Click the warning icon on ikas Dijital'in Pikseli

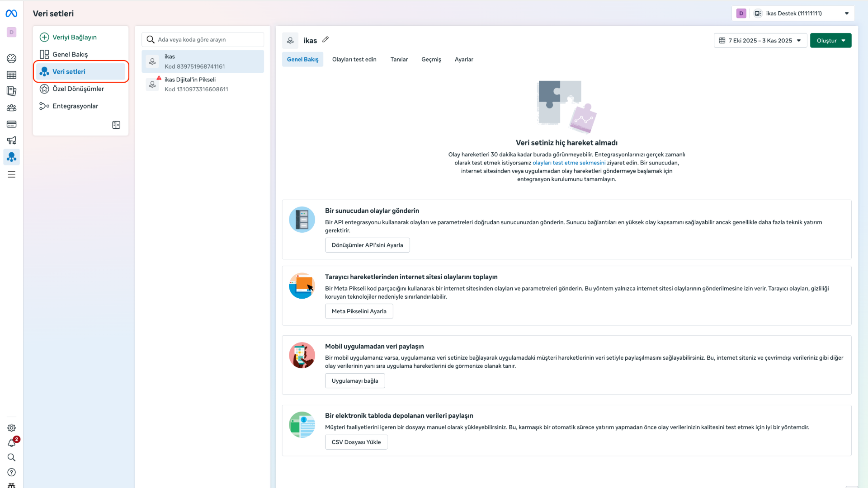click(159, 78)
